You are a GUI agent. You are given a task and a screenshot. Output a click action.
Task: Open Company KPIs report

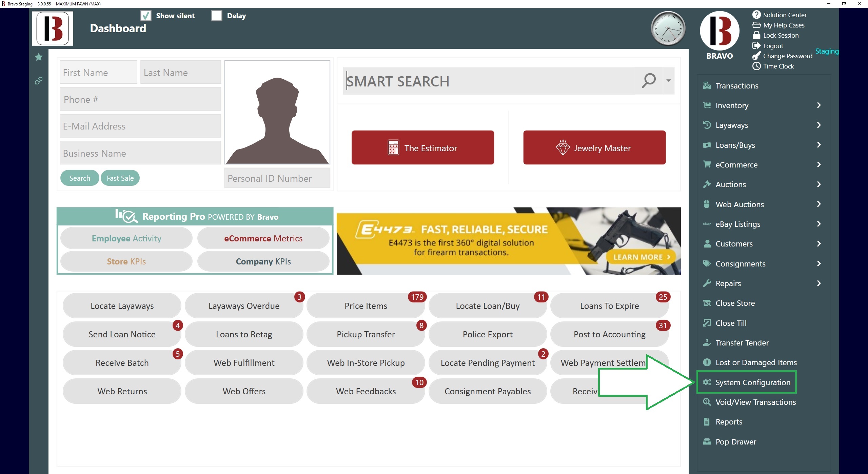[263, 261]
